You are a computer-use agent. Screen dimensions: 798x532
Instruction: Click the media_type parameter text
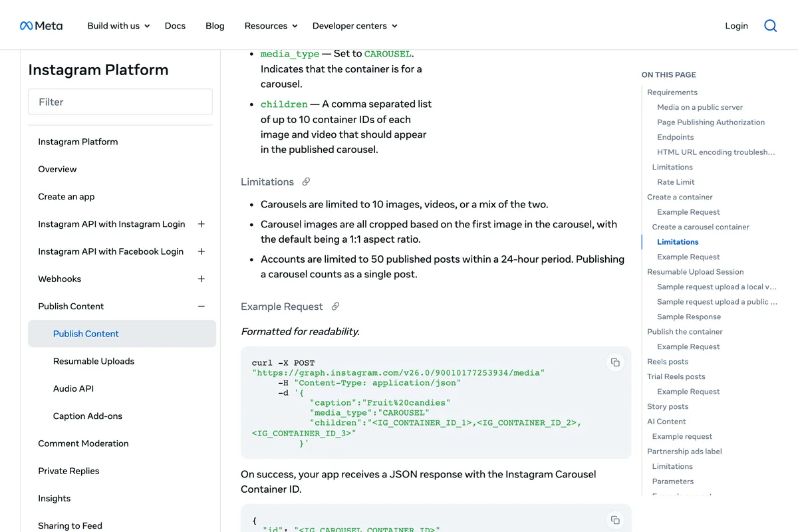290,54
